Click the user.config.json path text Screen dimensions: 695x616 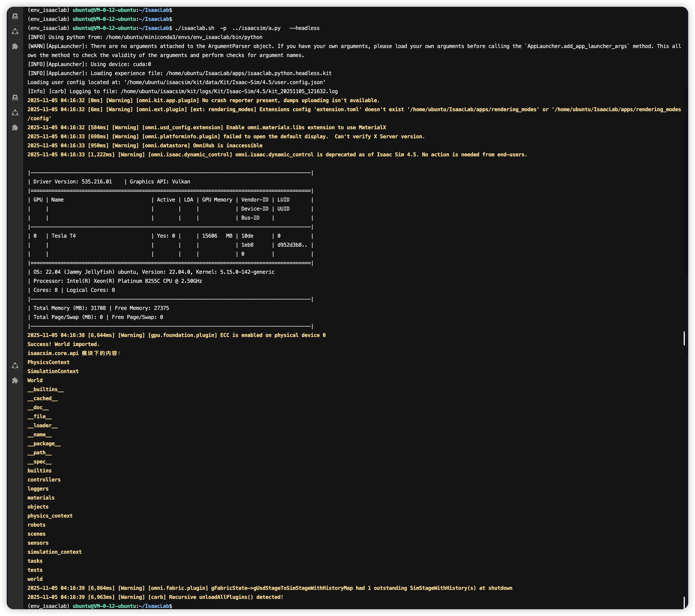pos(224,82)
